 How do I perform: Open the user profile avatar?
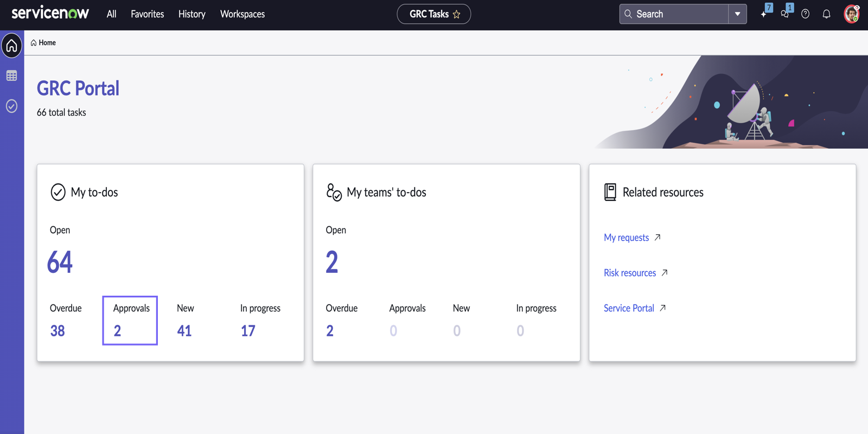click(x=852, y=14)
